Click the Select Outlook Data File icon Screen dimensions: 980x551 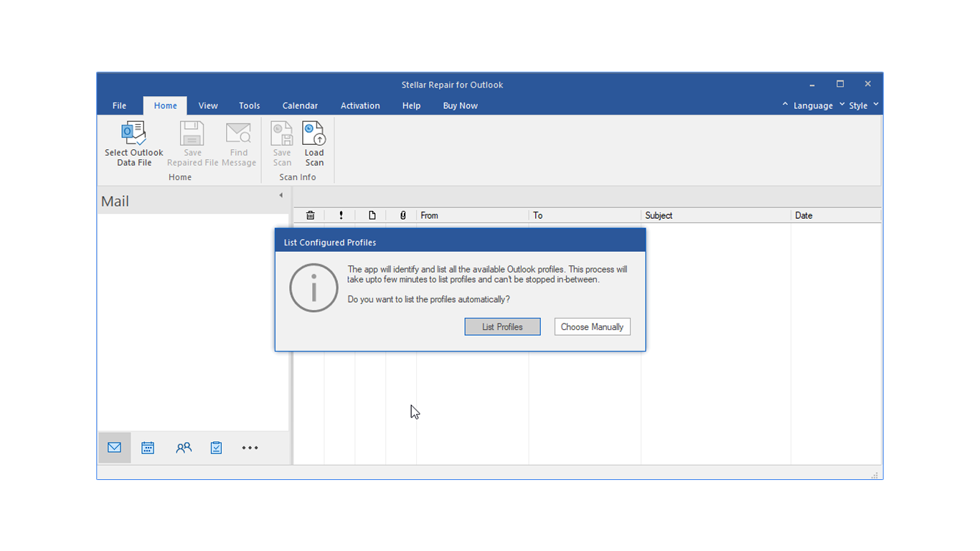tap(133, 135)
